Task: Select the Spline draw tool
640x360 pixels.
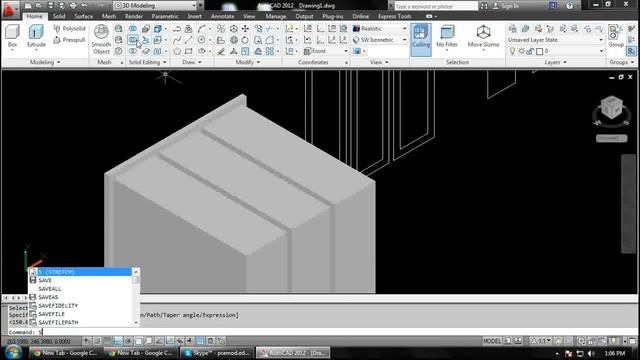Action: (x=177, y=40)
